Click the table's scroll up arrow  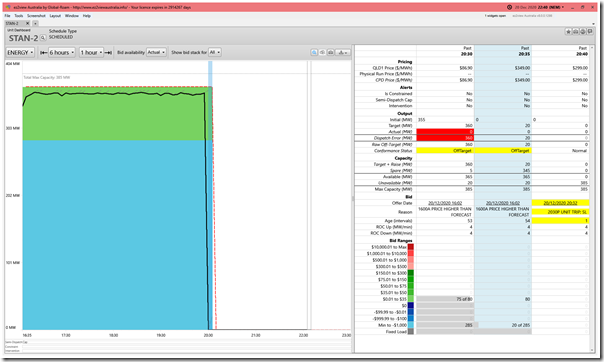tap(592, 48)
